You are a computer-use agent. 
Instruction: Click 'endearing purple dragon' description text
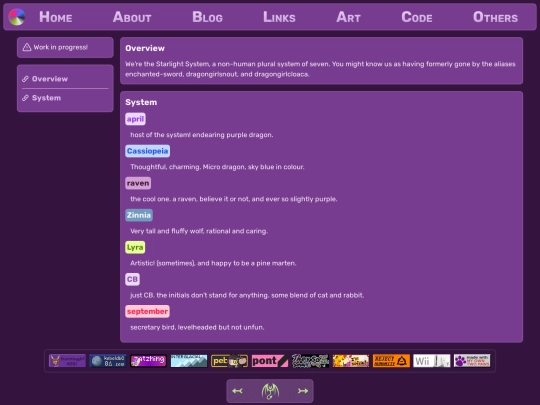pos(232,135)
